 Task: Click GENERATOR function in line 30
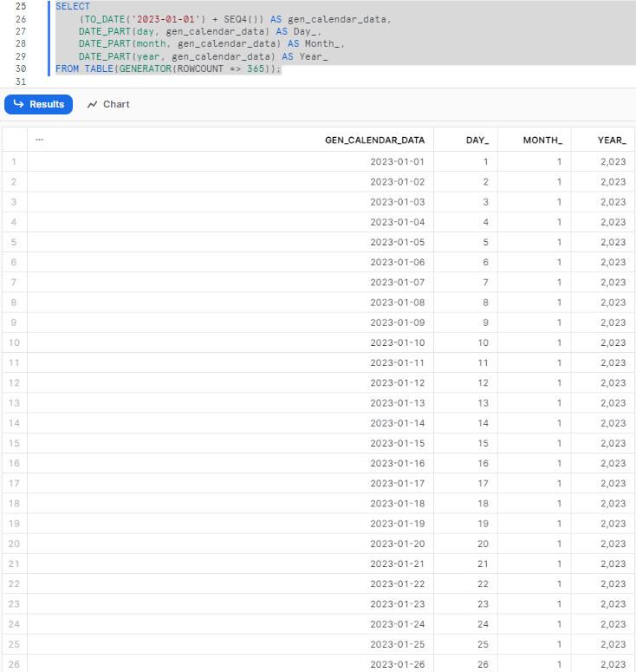click(146, 69)
